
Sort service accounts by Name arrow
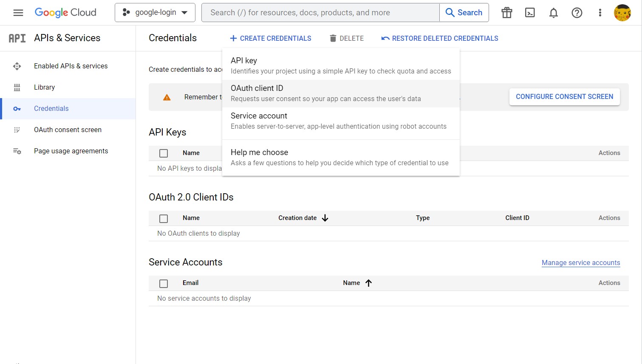pos(368,283)
